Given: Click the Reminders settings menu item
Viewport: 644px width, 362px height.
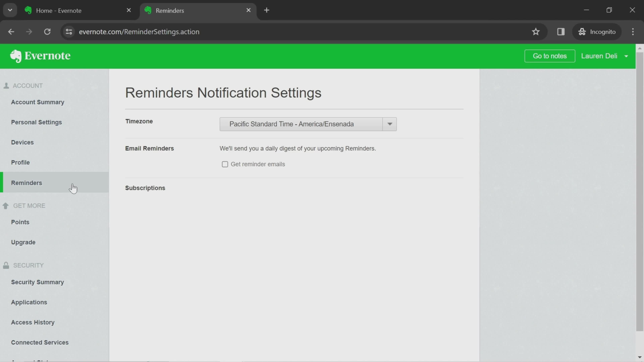Looking at the screenshot, I should [26, 182].
